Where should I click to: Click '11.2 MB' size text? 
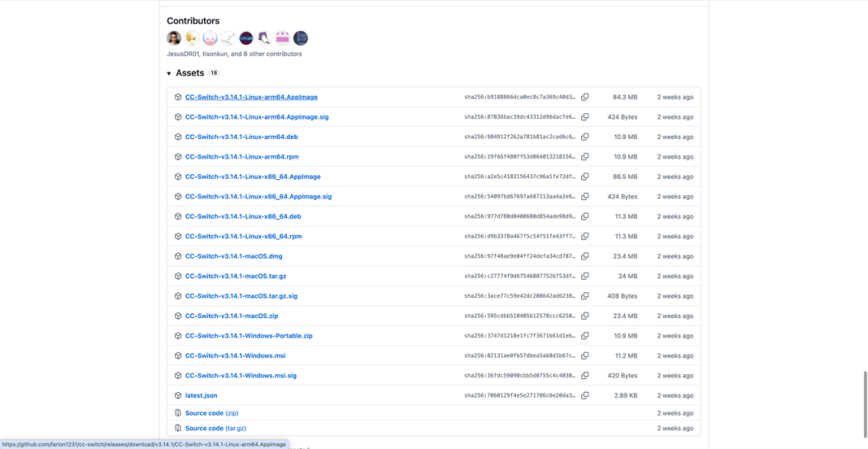(x=626, y=356)
